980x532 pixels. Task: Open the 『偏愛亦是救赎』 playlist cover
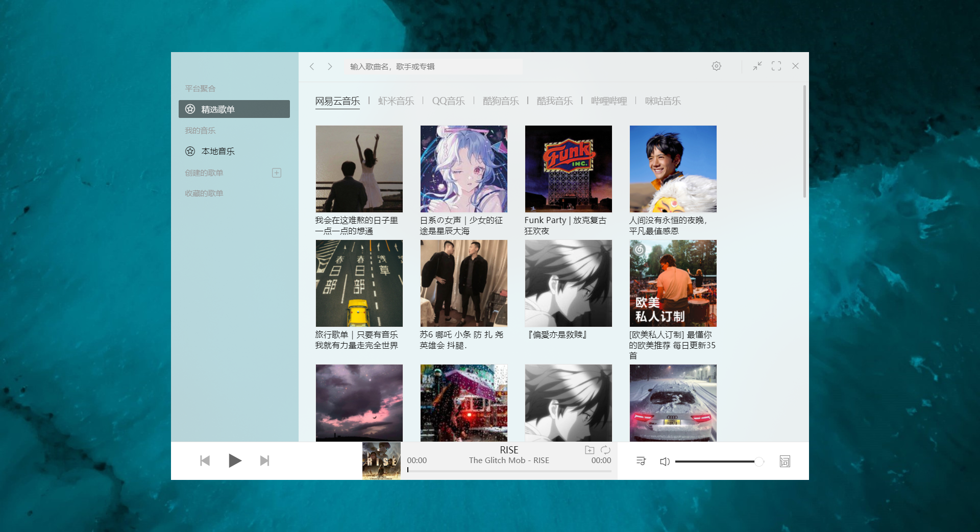[x=569, y=283]
